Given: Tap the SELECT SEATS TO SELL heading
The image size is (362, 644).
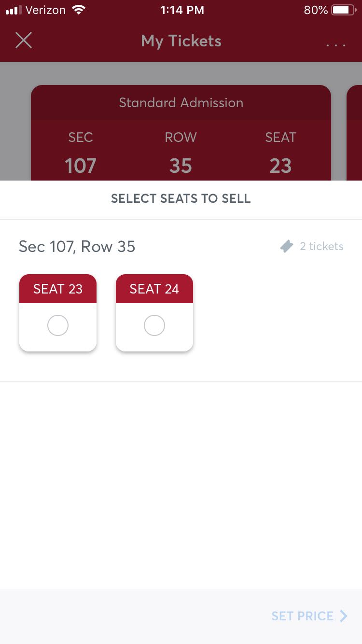Looking at the screenshot, I should click(x=181, y=198).
